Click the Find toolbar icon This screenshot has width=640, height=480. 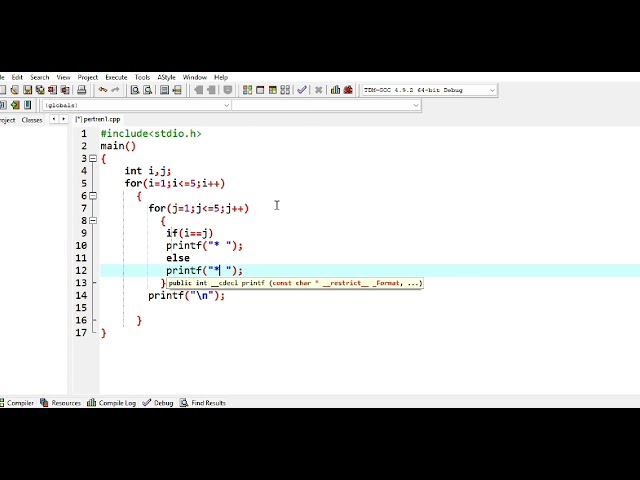click(x=135, y=90)
